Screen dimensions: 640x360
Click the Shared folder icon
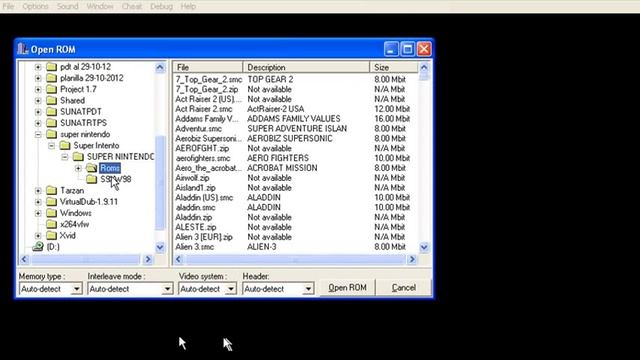pos(51,100)
